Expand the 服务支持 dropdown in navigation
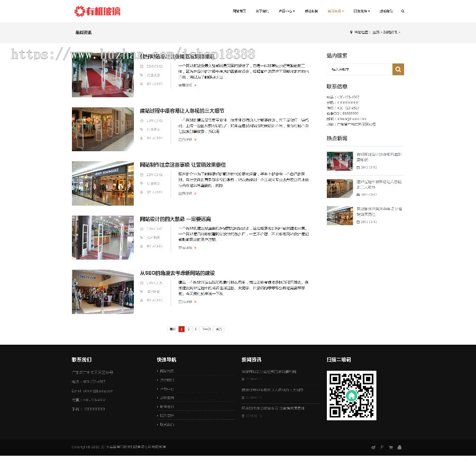 point(362,11)
